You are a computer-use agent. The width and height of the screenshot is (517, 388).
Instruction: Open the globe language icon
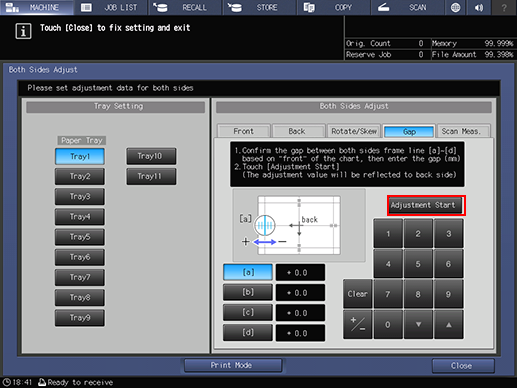click(x=455, y=7)
